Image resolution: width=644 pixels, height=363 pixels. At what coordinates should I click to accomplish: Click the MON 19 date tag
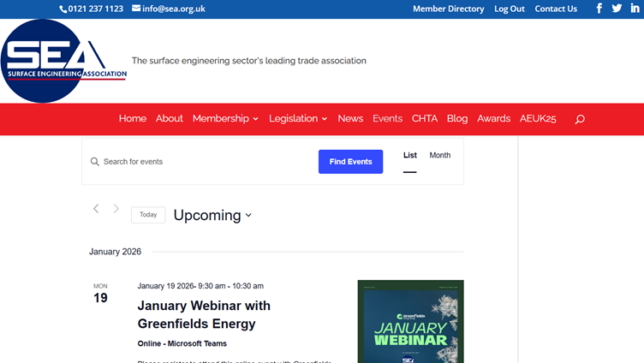pos(100,294)
